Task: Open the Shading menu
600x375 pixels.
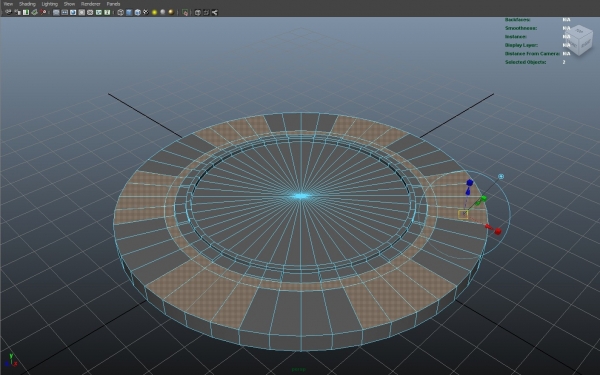Action: pyautogui.click(x=27, y=4)
